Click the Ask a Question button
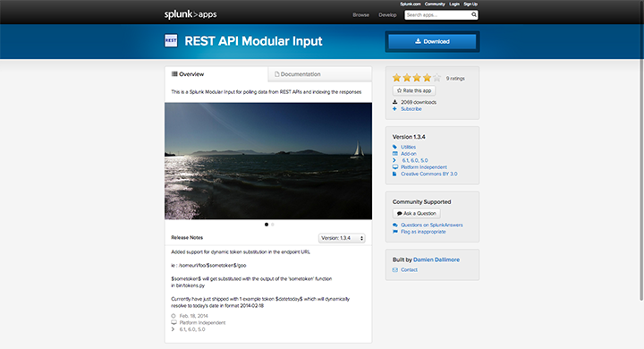 tap(417, 213)
